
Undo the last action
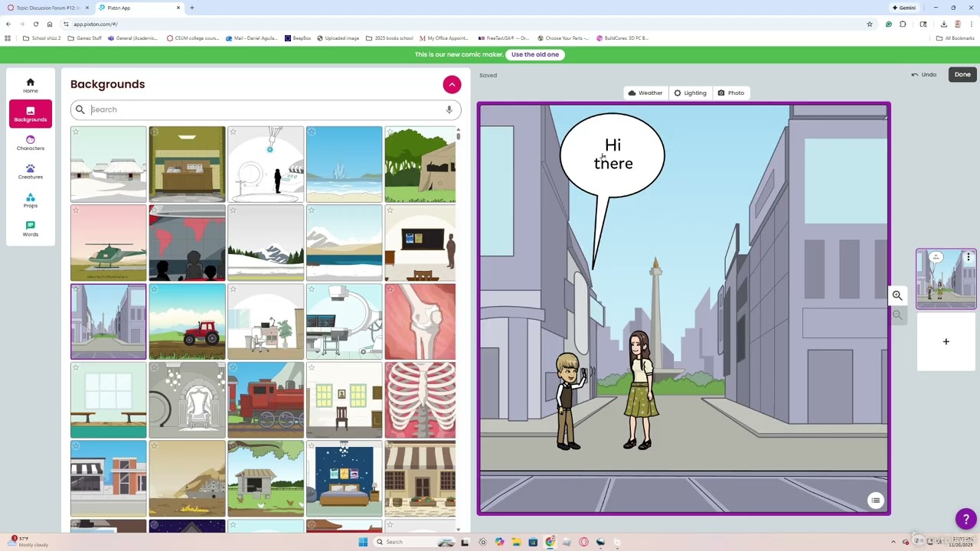tap(924, 74)
